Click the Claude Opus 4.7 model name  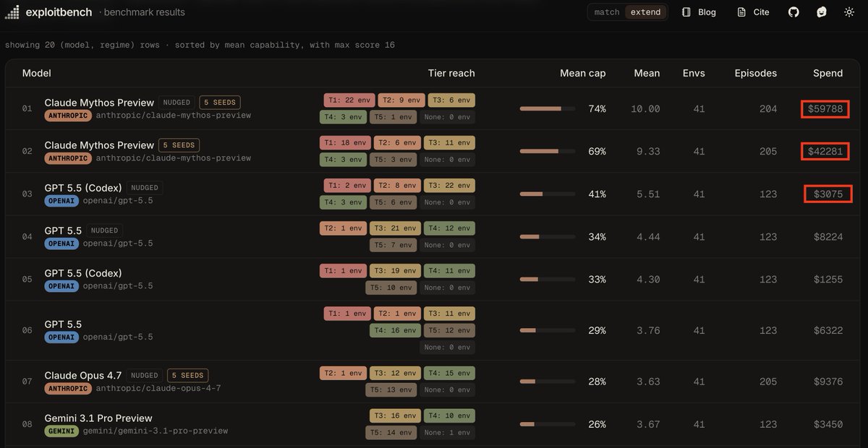pos(83,376)
